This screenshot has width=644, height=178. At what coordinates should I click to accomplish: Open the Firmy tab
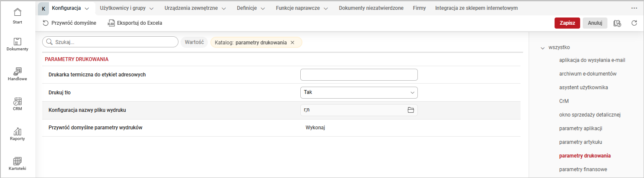tap(419, 8)
